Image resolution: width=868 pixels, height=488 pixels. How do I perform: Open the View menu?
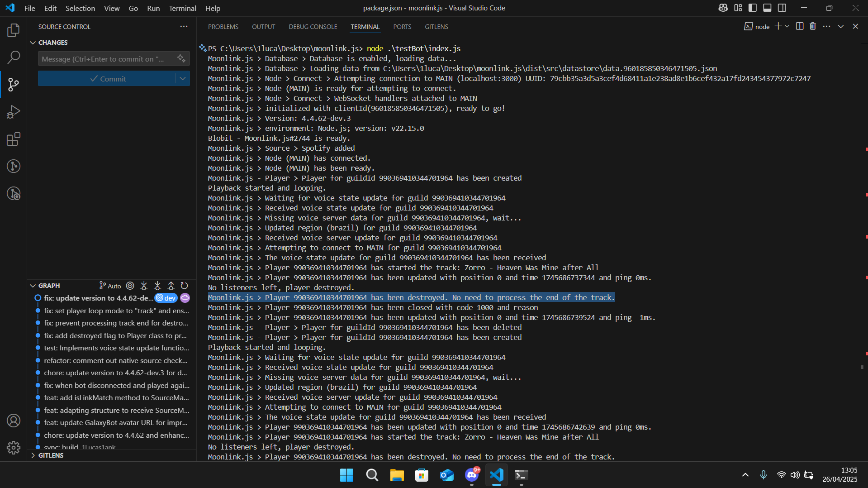(112, 8)
